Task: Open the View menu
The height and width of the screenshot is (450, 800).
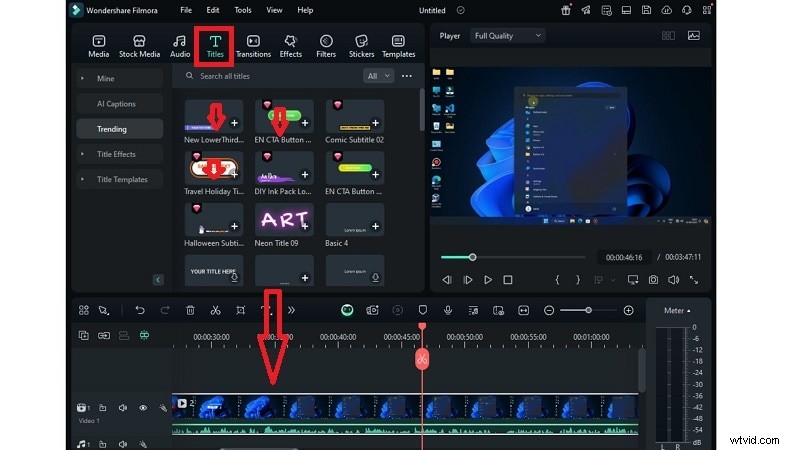Action: pyautogui.click(x=274, y=10)
